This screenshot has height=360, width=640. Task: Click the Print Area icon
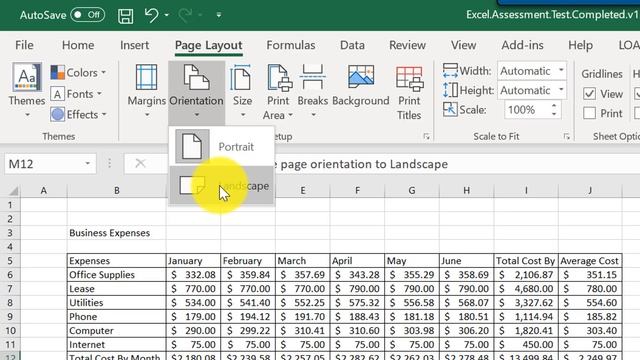click(x=279, y=78)
